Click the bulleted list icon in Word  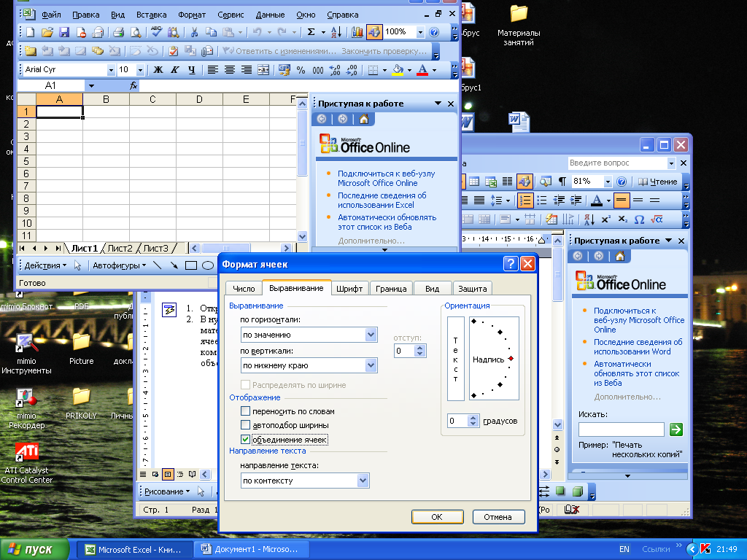[x=542, y=201]
